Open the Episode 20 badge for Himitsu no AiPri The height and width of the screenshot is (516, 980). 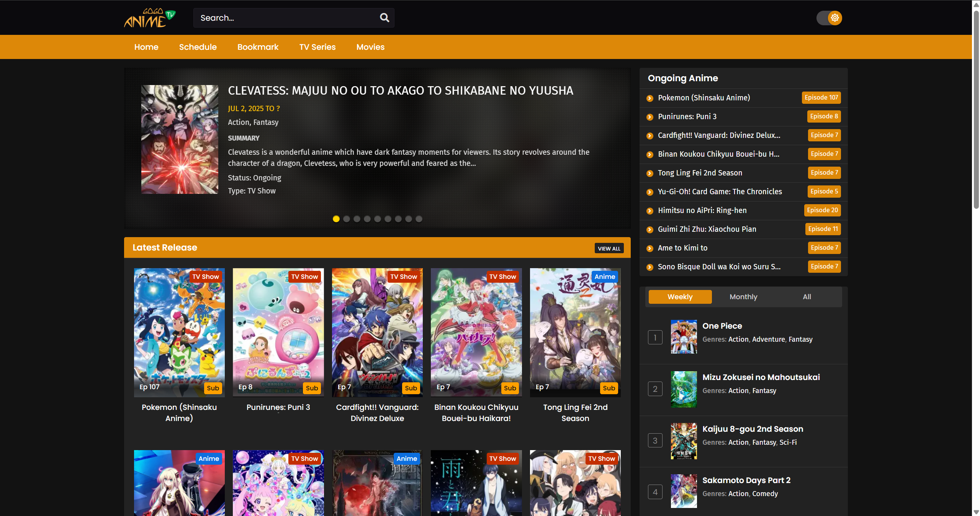[x=823, y=210]
